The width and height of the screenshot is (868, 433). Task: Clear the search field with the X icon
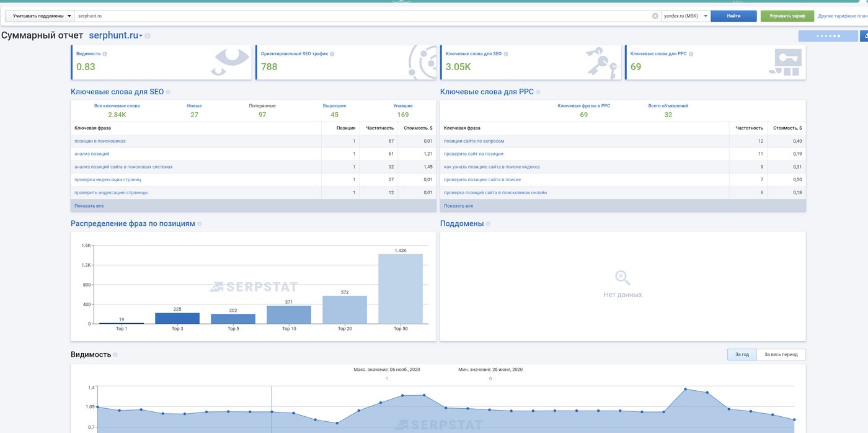click(655, 16)
